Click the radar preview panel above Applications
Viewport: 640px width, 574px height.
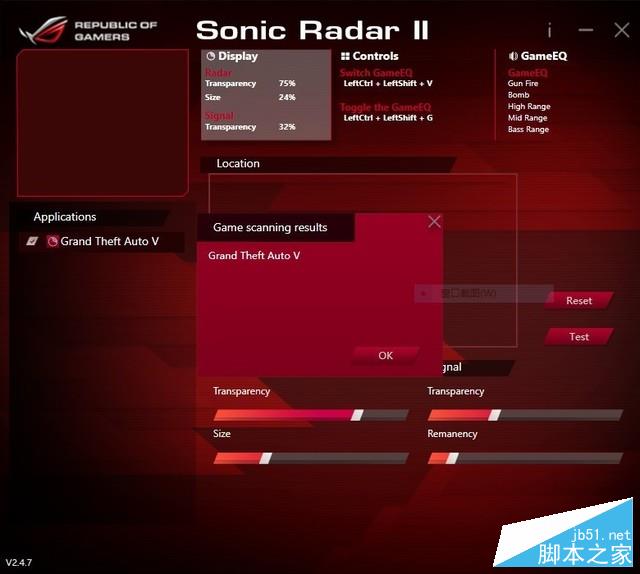click(x=102, y=123)
